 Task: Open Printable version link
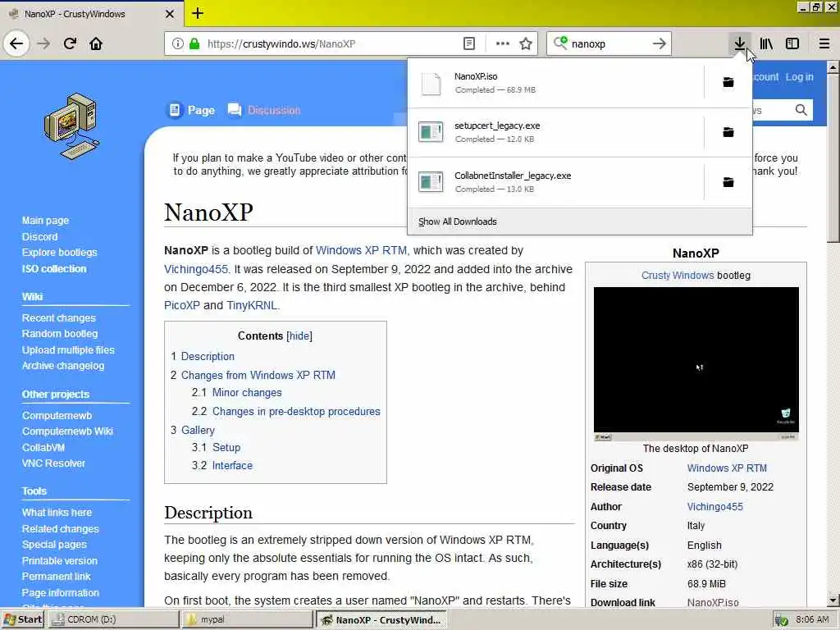coord(59,560)
